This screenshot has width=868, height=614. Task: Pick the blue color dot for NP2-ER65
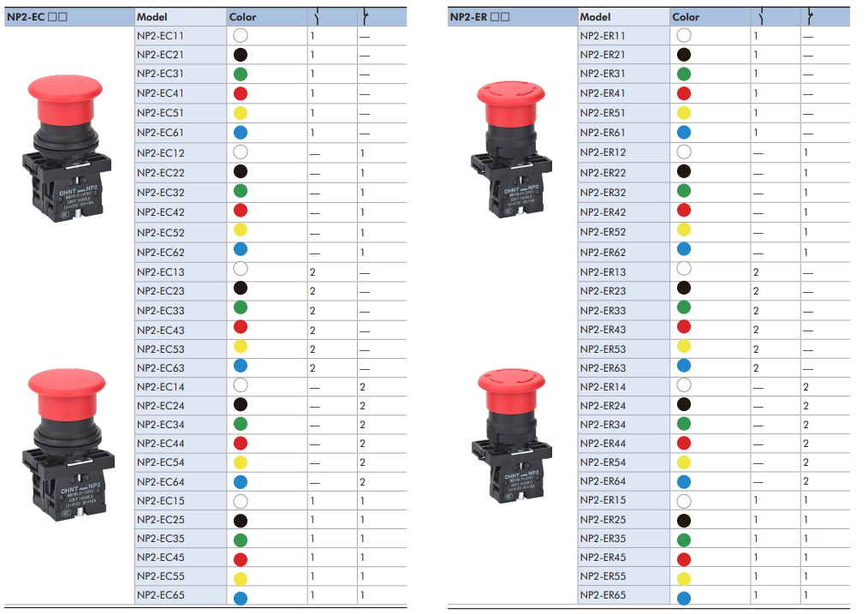pos(684,597)
